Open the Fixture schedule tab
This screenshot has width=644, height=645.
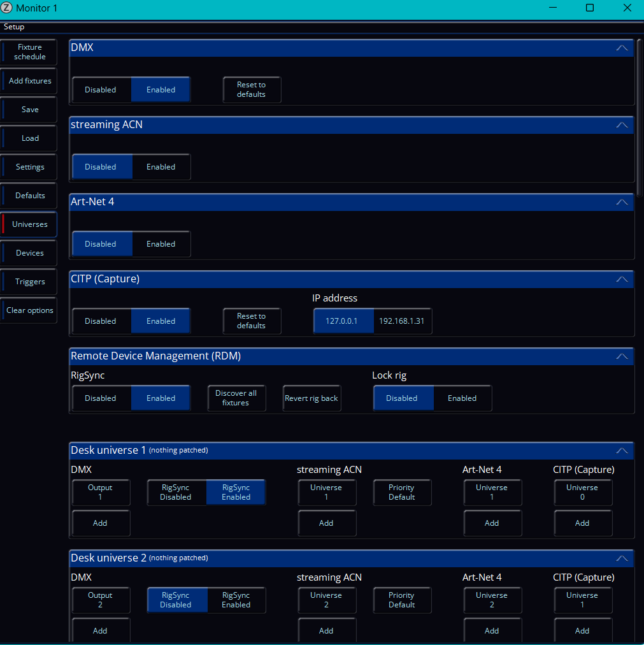(30, 52)
